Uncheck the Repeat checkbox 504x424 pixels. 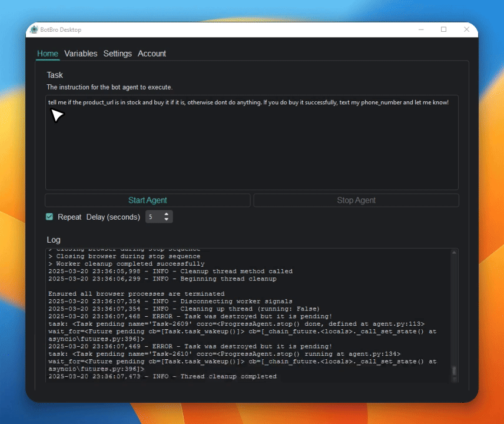tap(49, 217)
